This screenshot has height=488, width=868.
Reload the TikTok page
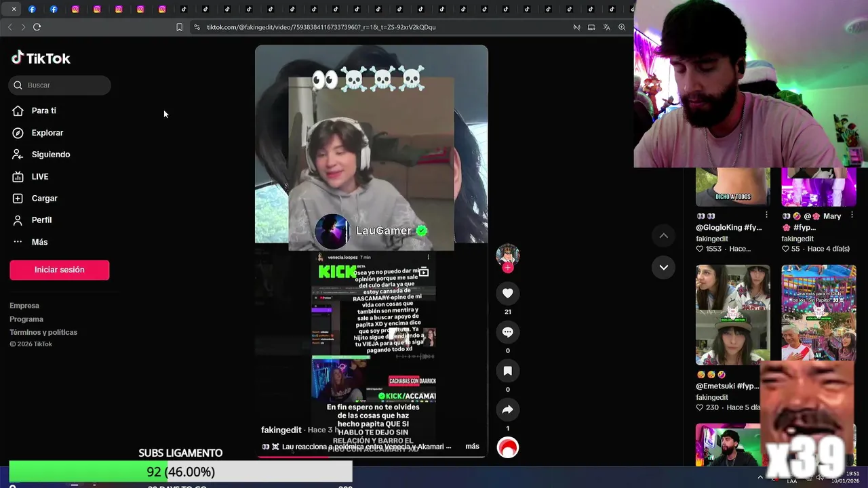click(37, 27)
